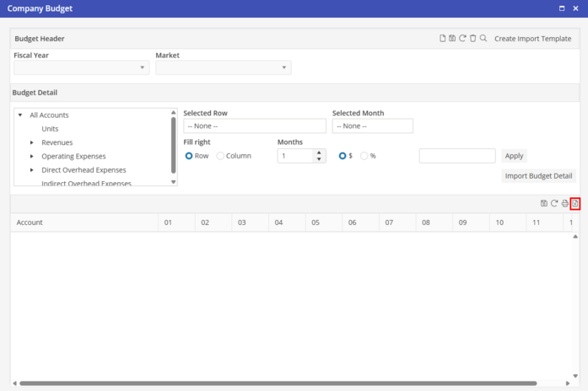Click the Apply button
This screenshot has height=391, width=588.
(x=514, y=156)
